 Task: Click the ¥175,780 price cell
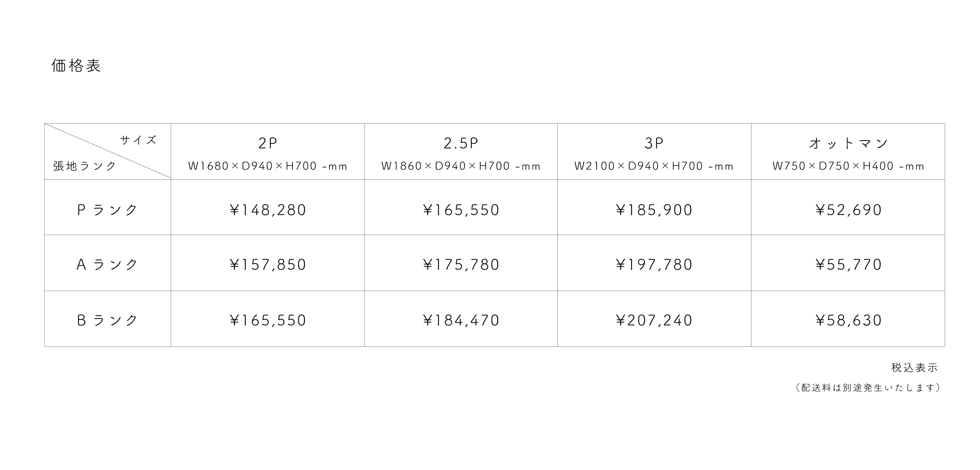pyautogui.click(x=461, y=265)
